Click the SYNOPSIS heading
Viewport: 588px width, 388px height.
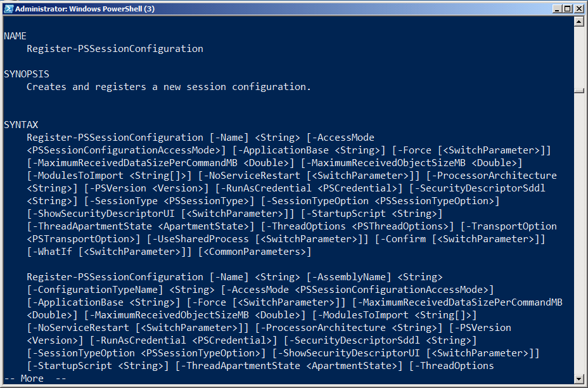pyautogui.click(x=27, y=74)
